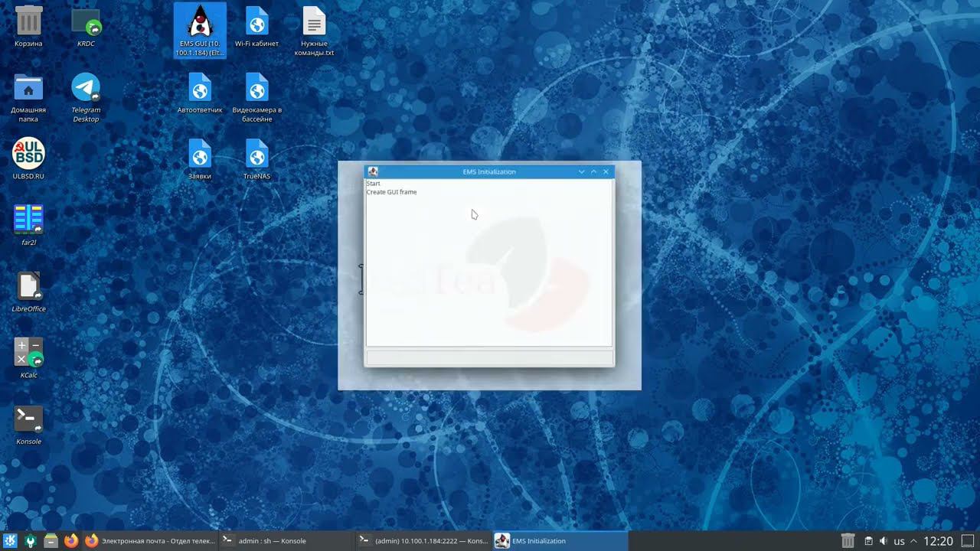Switch to the Электронная почта Firefox window

coord(150,541)
